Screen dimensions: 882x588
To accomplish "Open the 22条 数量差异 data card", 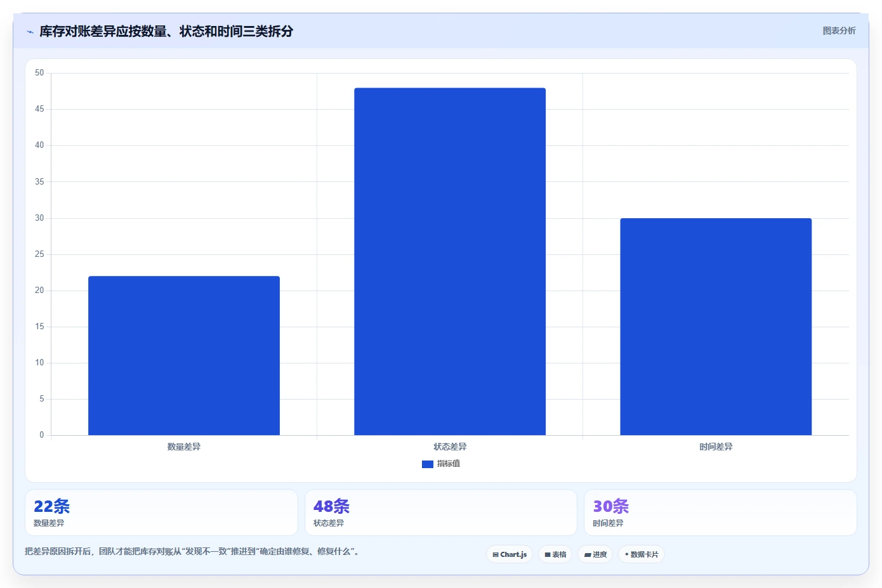I will [x=161, y=513].
